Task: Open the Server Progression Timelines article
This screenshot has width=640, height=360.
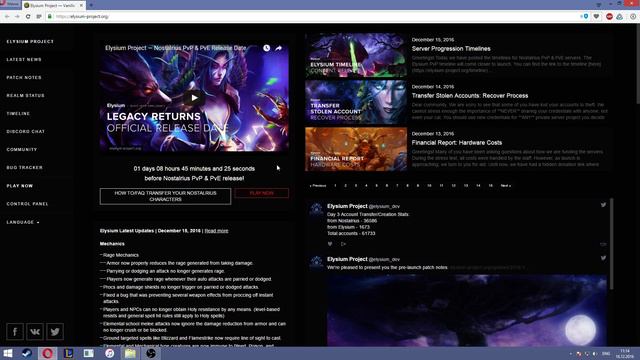Action: pos(451,49)
